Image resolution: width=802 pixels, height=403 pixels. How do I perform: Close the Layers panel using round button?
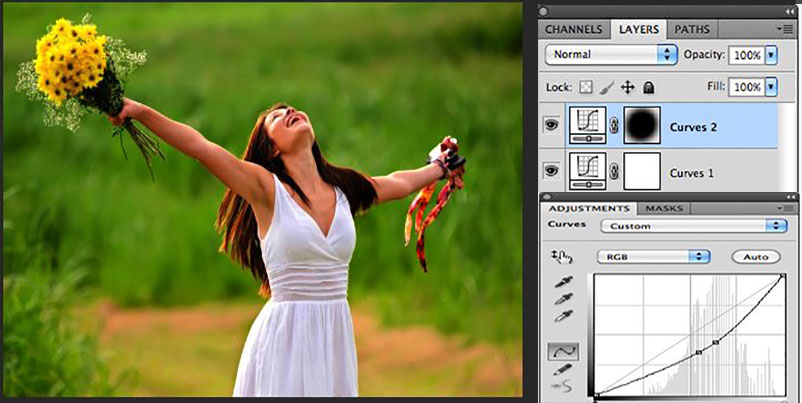[x=544, y=11]
